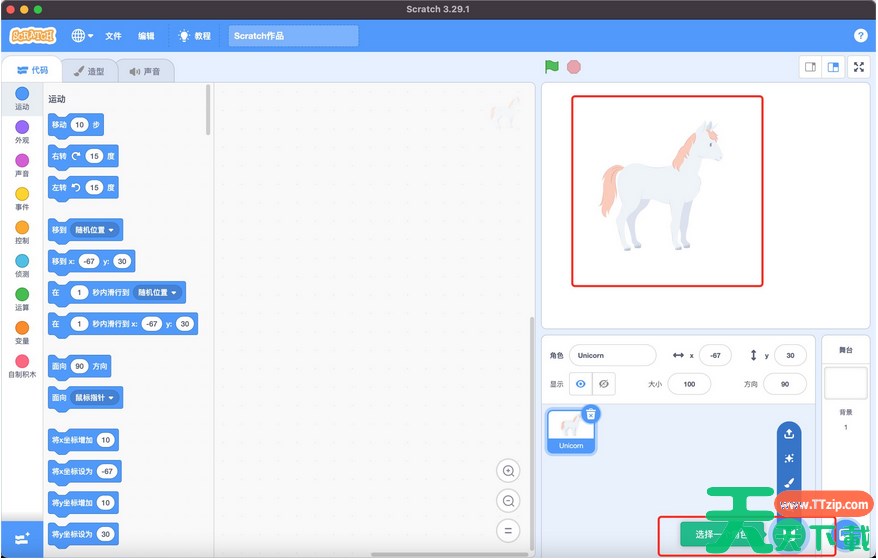Open 教程 tutorials
The height and width of the screenshot is (560, 878).
pyautogui.click(x=195, y=35)
